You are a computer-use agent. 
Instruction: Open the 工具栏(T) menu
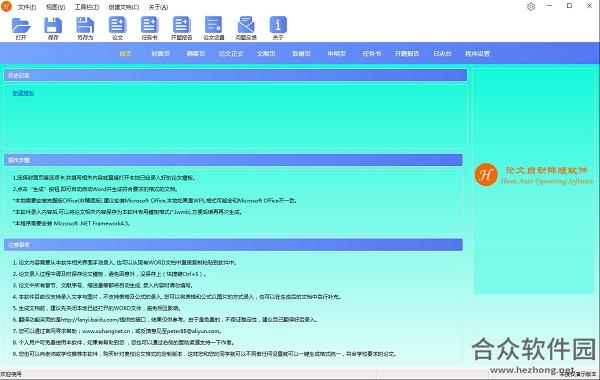point(87,7)
